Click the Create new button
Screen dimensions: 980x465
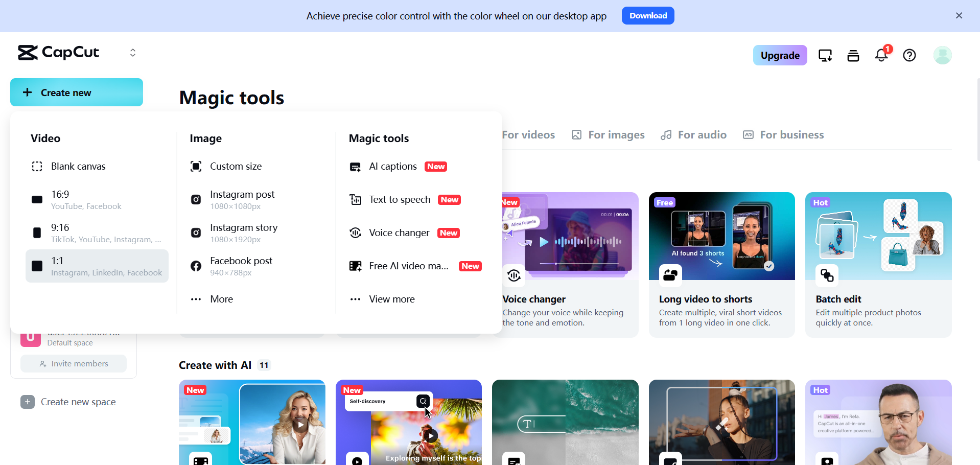tap(77, 92)
